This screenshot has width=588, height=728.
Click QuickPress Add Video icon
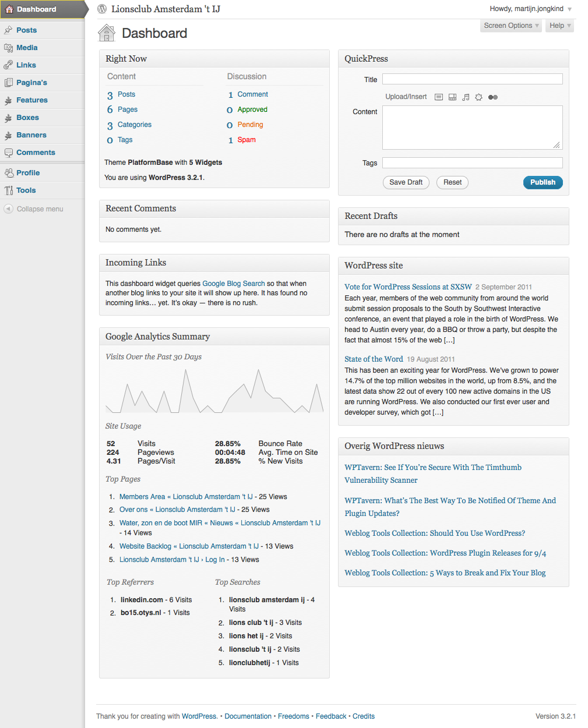[452, 97]
